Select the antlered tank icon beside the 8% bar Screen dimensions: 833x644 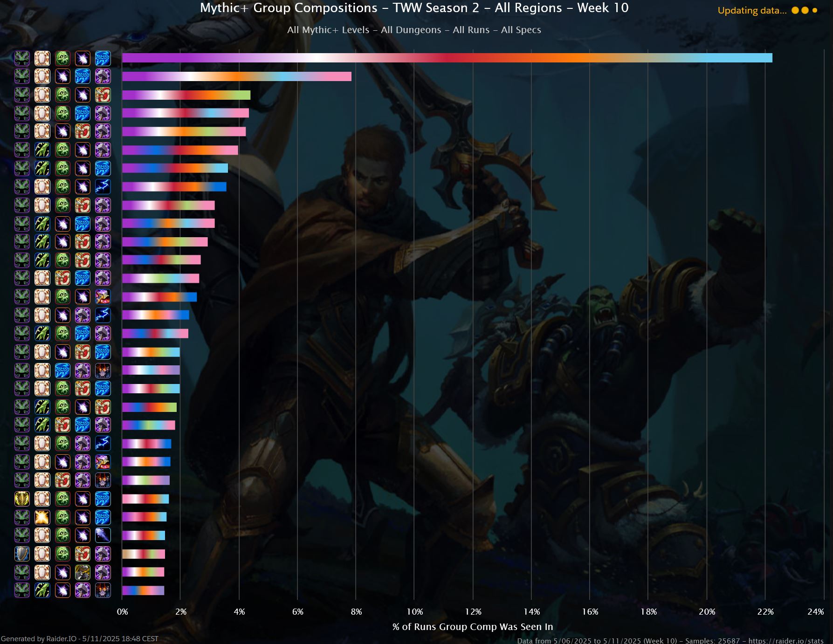pyautogui.click(x=22, y=76)
